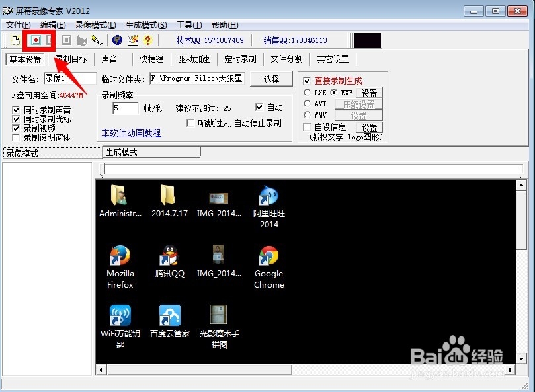Switch to the 文件分割 tab
The width and height of the screenshot is (535, 392).
pos(286,59)
